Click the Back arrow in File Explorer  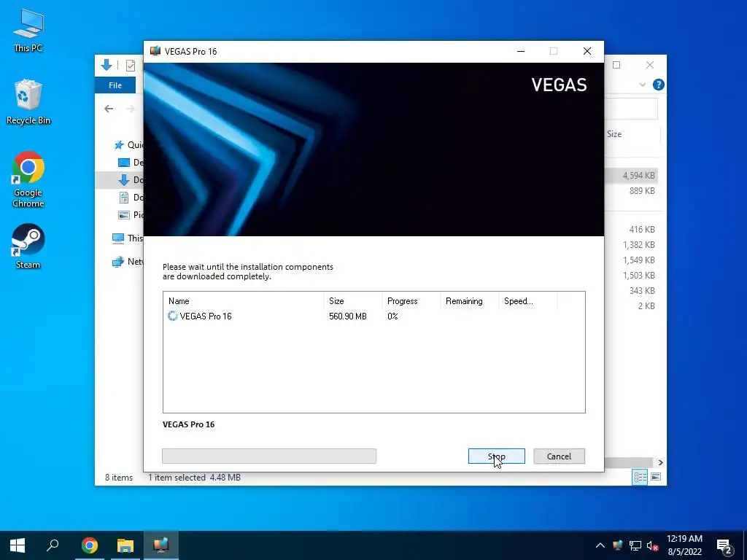[109, 109]
